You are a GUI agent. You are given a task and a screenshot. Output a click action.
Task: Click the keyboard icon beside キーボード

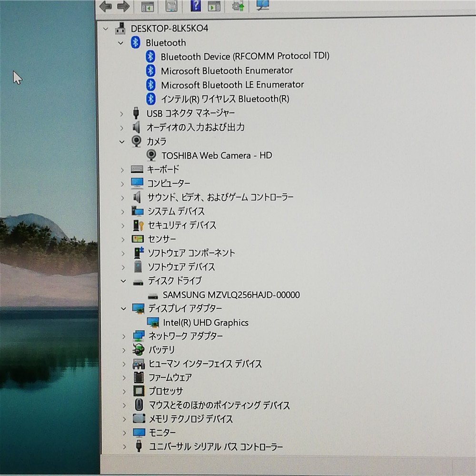coord(137,169)
